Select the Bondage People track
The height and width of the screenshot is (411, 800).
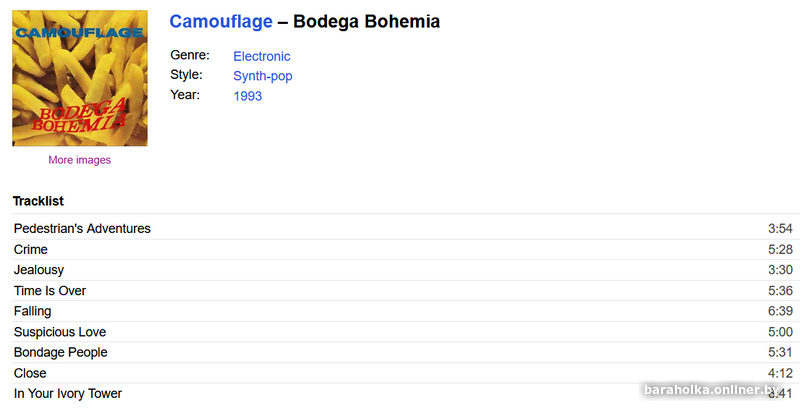tap(61, 353)
